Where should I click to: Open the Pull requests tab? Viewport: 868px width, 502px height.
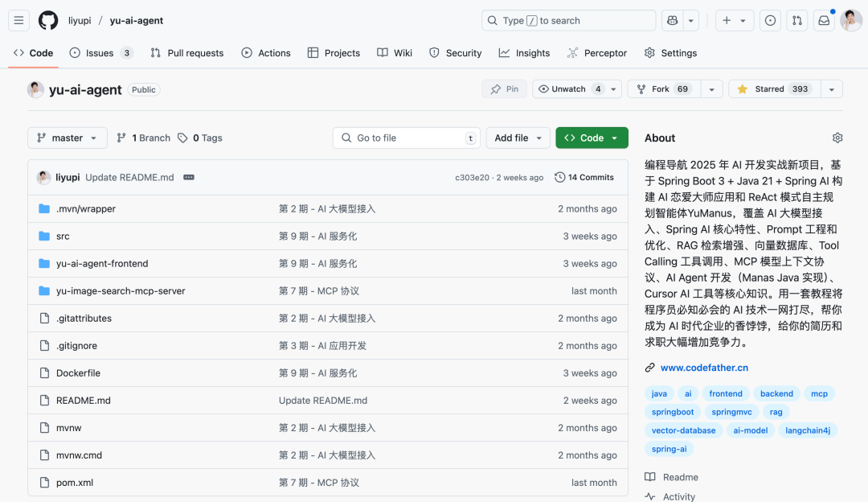point(187,53)
